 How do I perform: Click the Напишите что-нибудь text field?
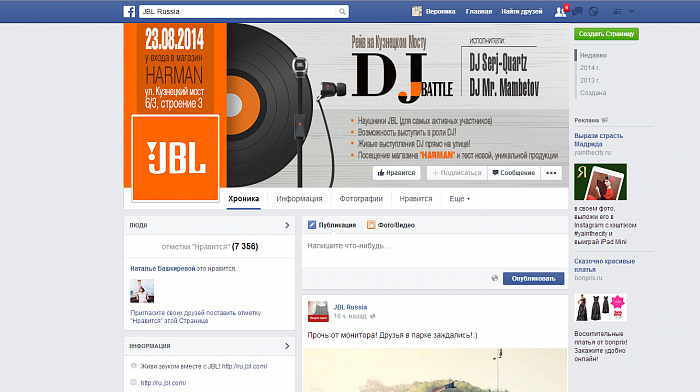tap(434, 251)
